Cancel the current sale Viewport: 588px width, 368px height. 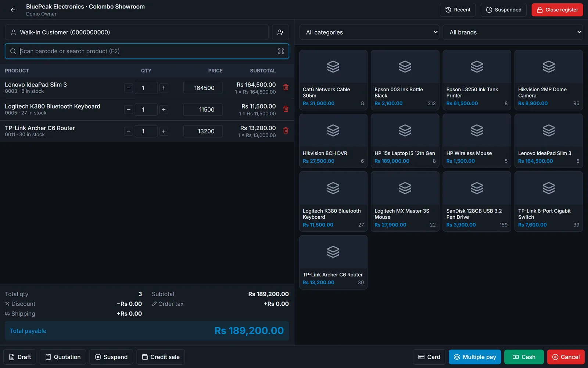tap(566, 357)
